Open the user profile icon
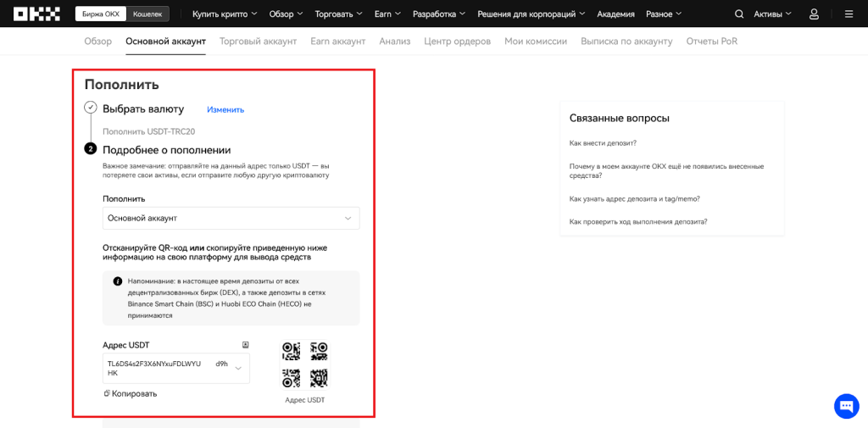This screenshot has width=868, height=428. 814,14
